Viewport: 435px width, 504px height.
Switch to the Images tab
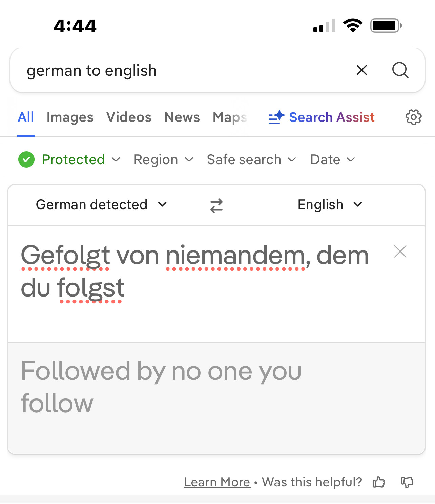pyautogui.click(x=70, y=117)
